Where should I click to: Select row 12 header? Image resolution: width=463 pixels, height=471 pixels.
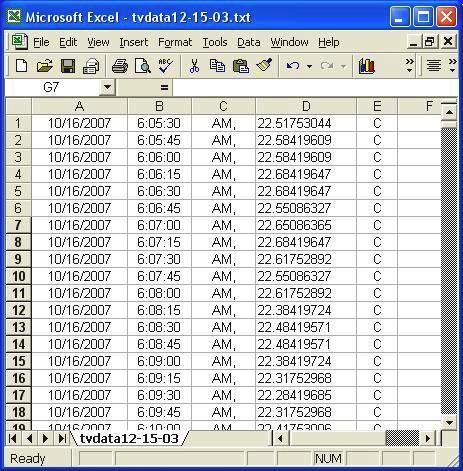pos(18,310)
